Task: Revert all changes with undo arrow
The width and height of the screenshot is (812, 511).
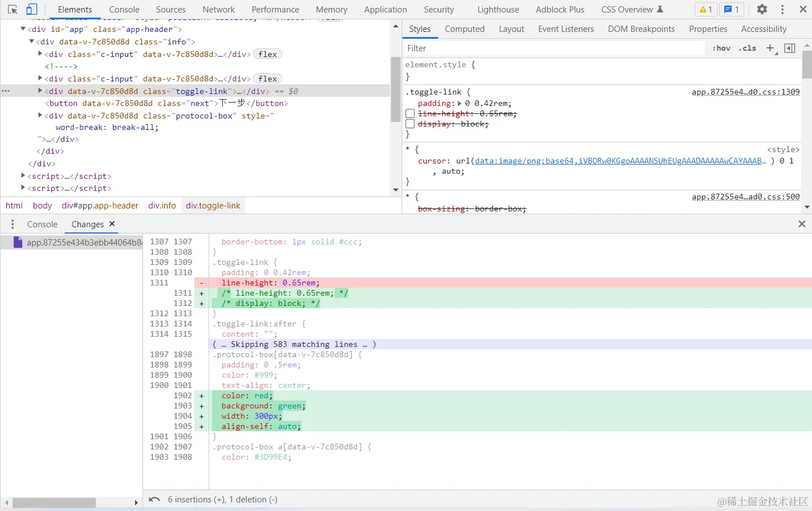Action: [x=154, y=500]
